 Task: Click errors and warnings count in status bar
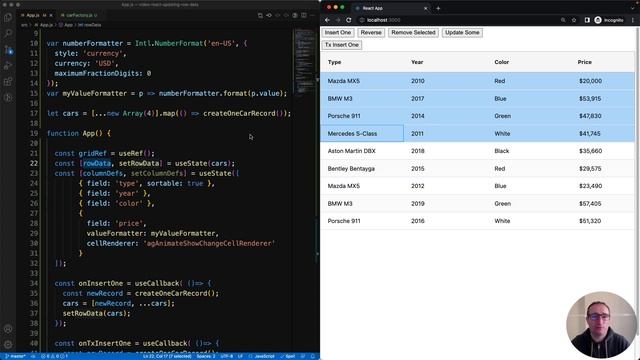[54, 356]
